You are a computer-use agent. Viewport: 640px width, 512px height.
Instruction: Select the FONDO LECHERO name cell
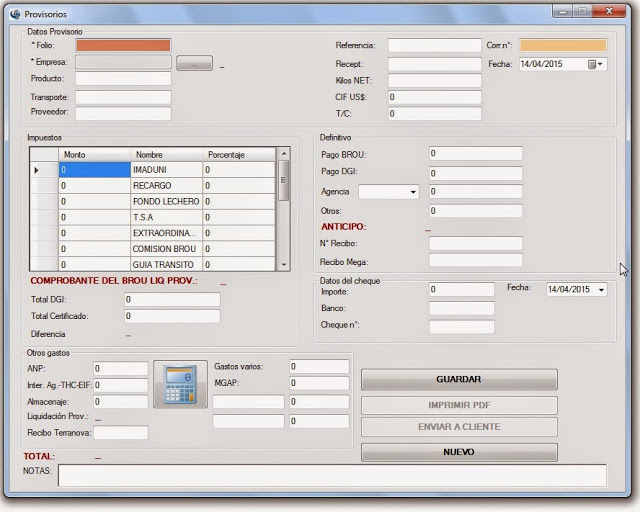point(165,201)
